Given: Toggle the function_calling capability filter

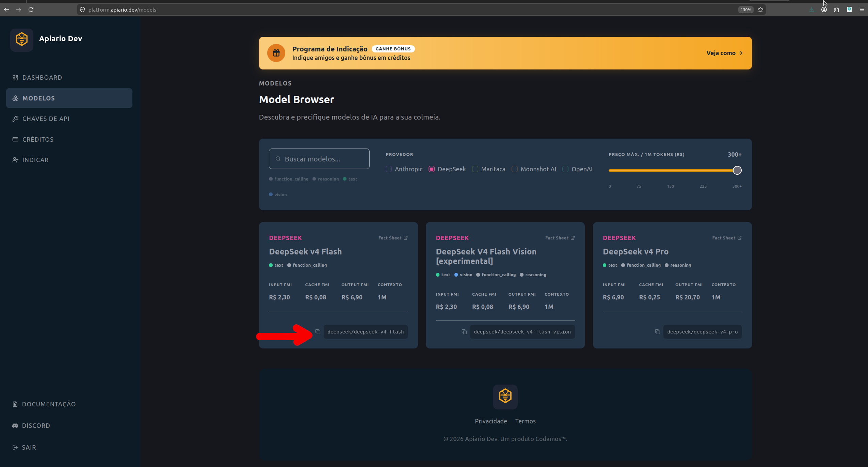Looking at the screenshot, I should (289, 179).
